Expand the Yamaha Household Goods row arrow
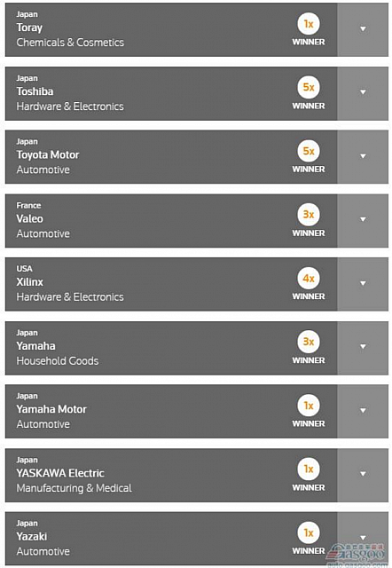 (363, 347)
